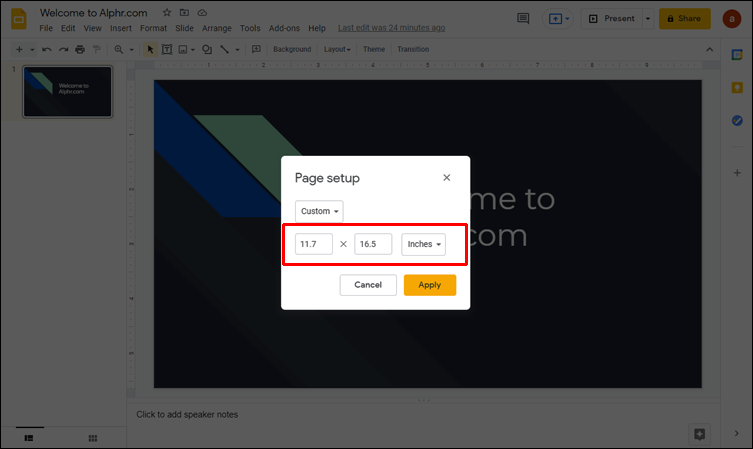Choose the select cursor tool
753x449 pixels.
tap(150, 49)
